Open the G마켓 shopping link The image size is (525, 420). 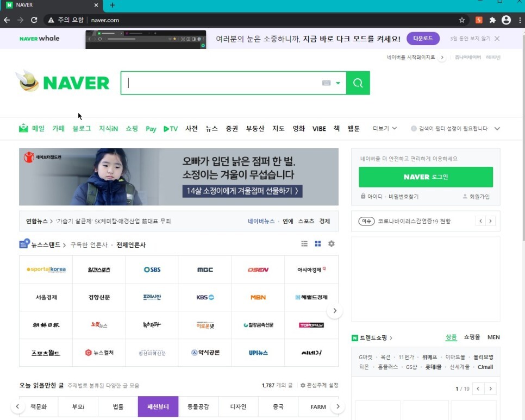pyautogui.click(x=365, y=357)
